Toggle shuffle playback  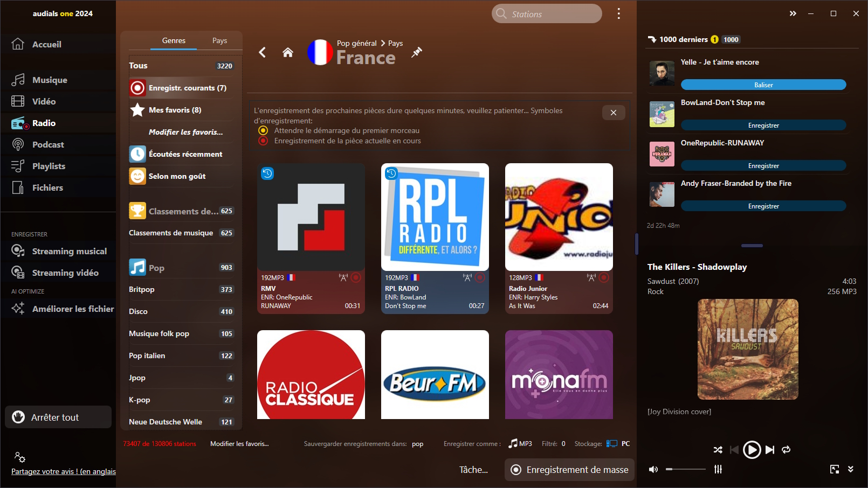pos(718,450)
